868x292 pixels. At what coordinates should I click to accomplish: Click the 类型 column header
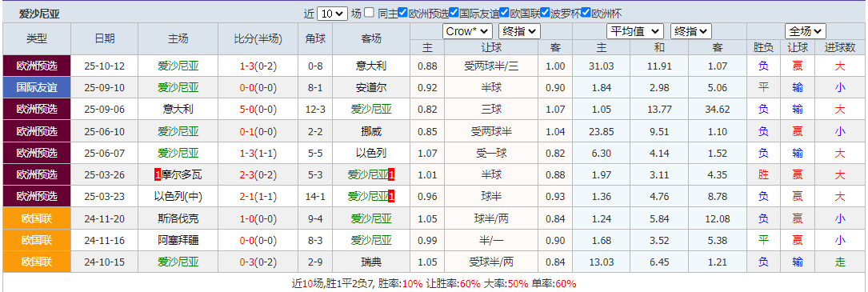37,38
